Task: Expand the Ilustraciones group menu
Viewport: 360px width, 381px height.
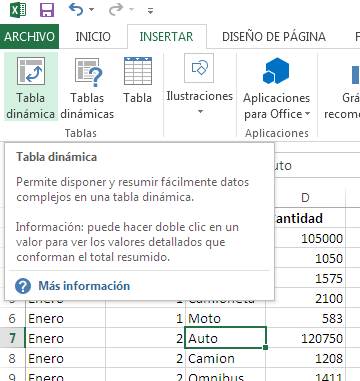Action: tap(199, 85)
